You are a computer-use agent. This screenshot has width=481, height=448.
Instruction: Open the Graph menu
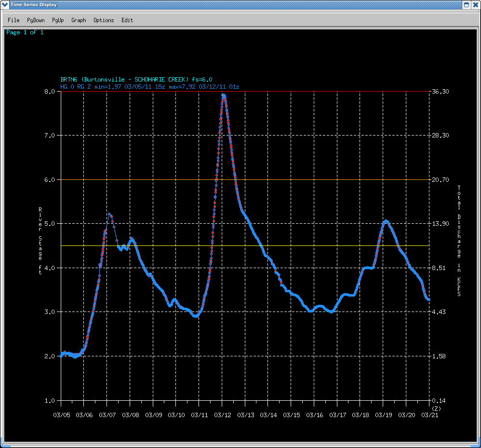79,20
